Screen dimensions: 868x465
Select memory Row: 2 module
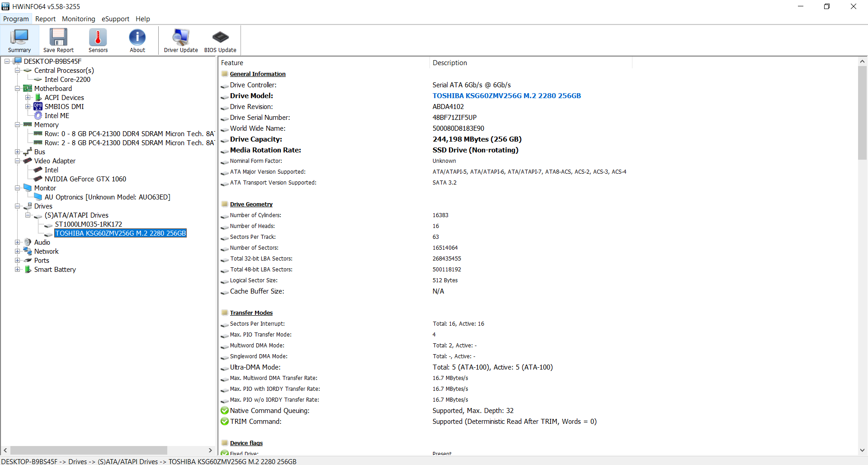point(129,142)
